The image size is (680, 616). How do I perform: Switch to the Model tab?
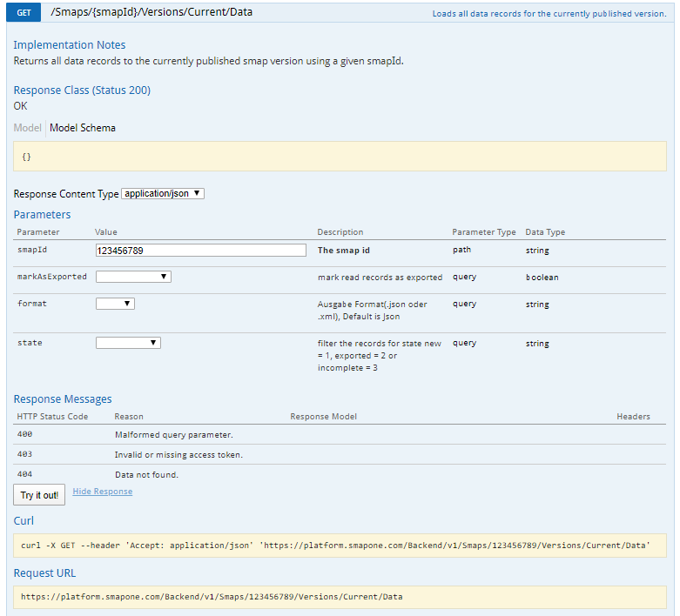[27, 128]
